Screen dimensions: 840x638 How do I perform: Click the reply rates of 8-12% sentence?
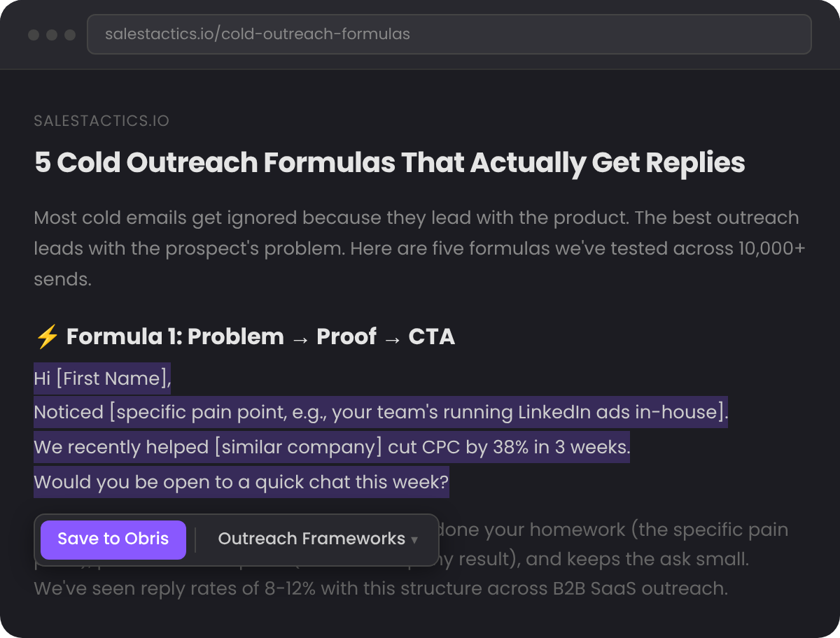pyautogui.click(x=380, y=588)
